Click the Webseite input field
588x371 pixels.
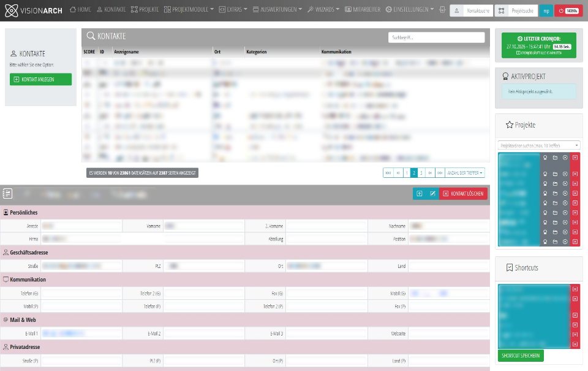tap(449, 334)
